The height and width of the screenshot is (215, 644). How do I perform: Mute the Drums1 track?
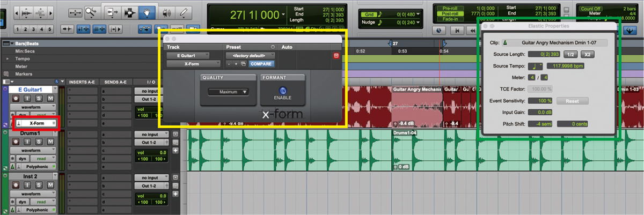(x=51, y=142)
